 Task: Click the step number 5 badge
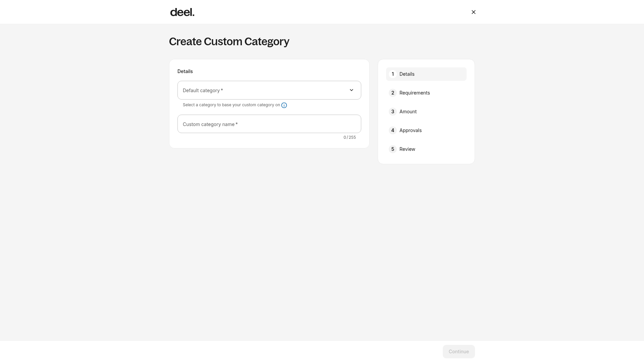[393, 149]
